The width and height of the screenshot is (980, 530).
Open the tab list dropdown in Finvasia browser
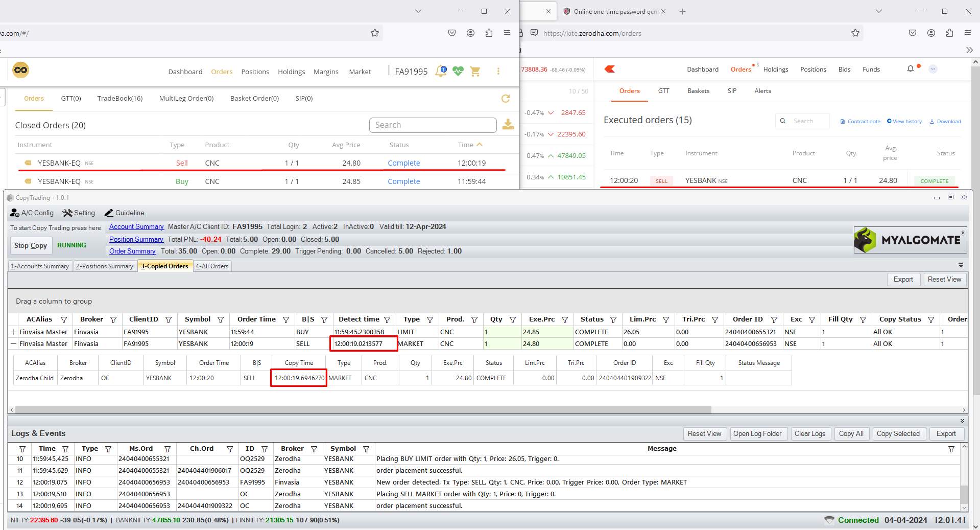pyautogui.click(x=418, y=11)
